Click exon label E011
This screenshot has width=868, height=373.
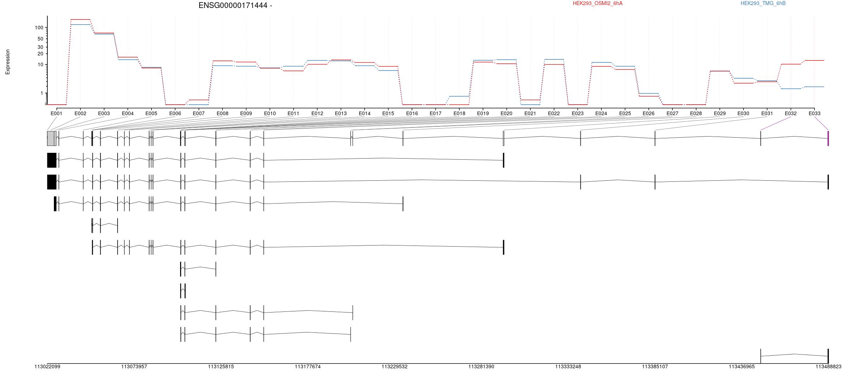(x=293, y=113)
